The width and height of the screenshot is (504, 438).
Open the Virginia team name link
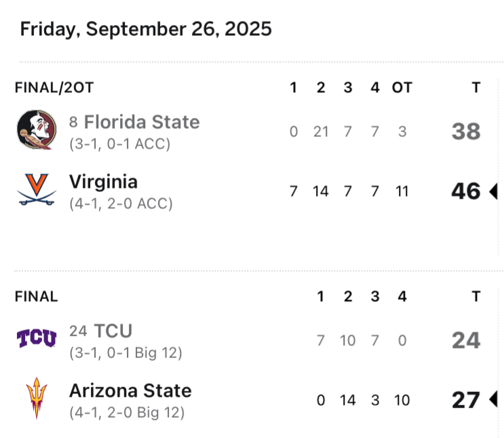coord(103,182)
